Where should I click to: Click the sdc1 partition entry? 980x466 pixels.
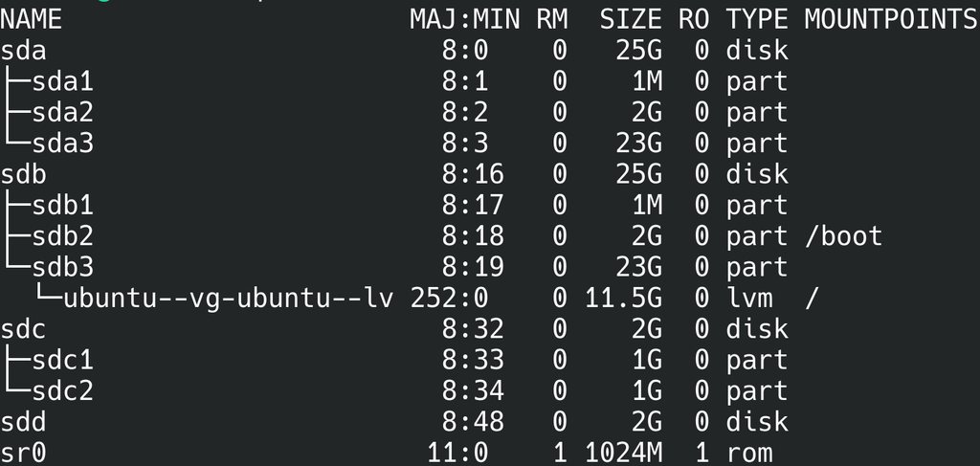[62, 360]
